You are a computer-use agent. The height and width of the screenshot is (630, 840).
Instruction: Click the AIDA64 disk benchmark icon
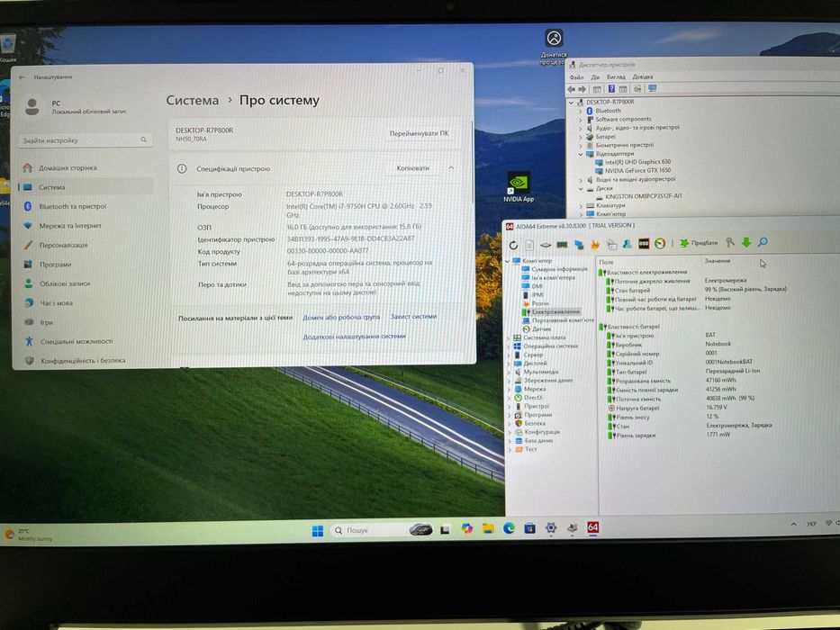546,245
